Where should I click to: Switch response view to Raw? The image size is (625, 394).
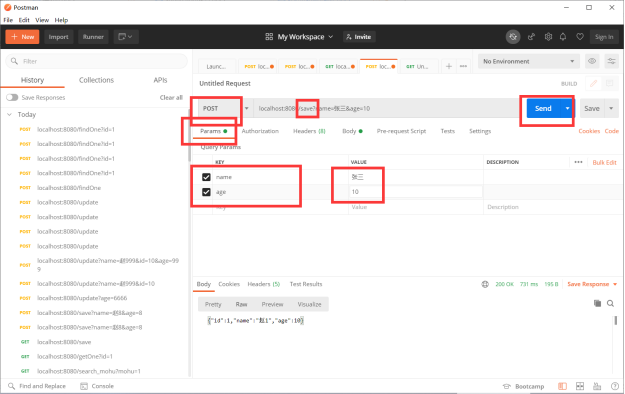tap(241, 304)
